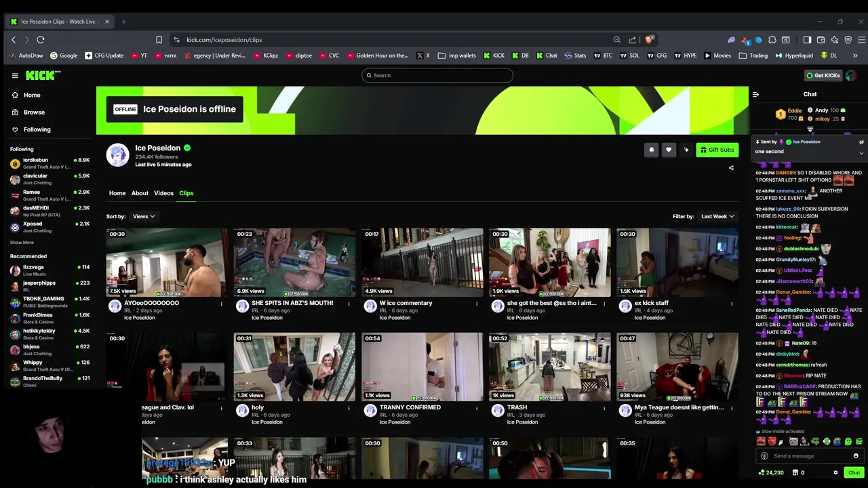Image resolution: width=868 pixels, height=488 pixels.
Task: Click the Send a message input
Action: point(810,456)
